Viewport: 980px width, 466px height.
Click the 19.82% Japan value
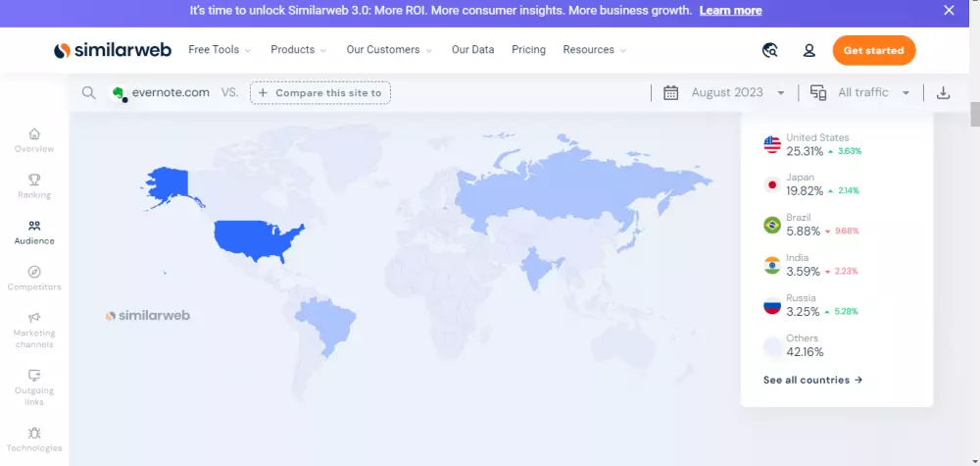(805, 191)
